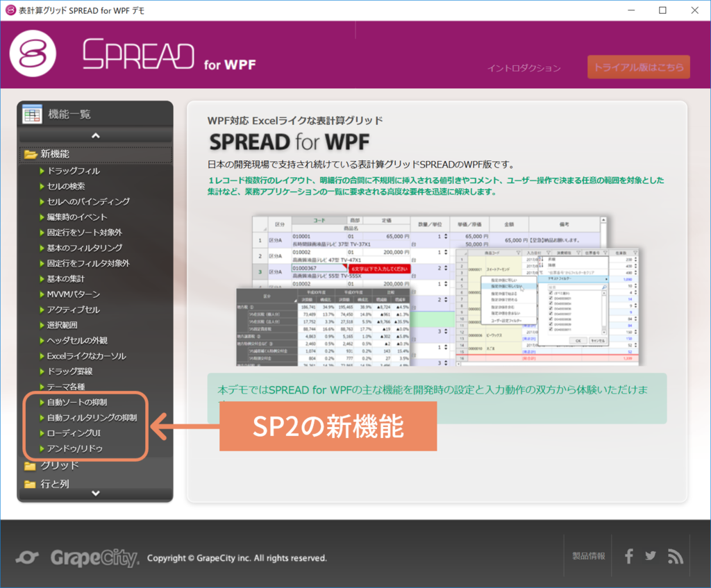Viewport: 711px width, 588px height.
Task: Collapse the 新機能 folder
Action: tap(95, 154)
